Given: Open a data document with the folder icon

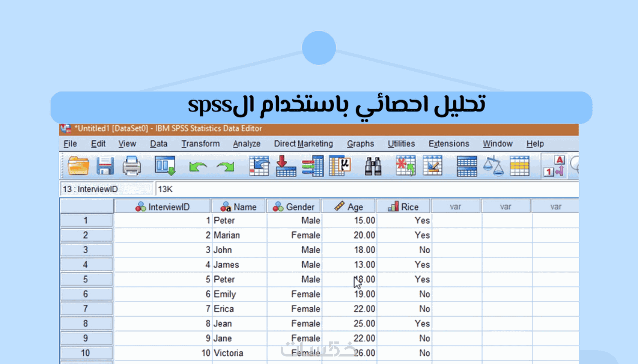Looking at the screenshot, I should coord(78,166).
